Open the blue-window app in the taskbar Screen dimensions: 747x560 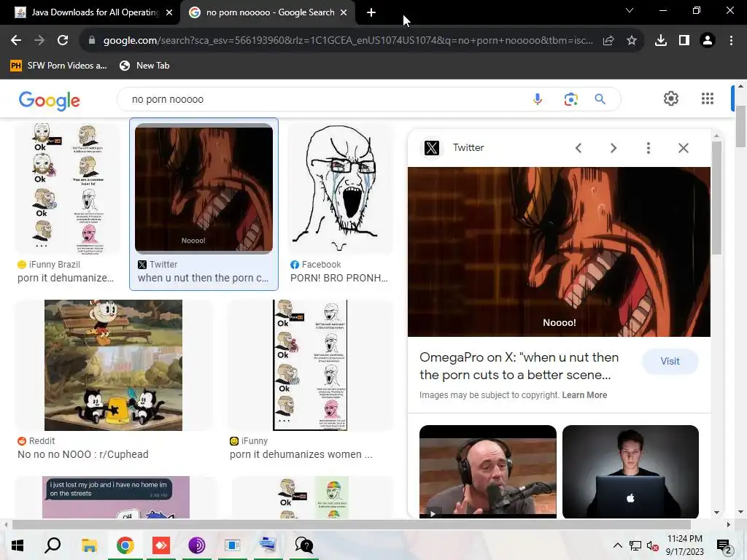232,545
